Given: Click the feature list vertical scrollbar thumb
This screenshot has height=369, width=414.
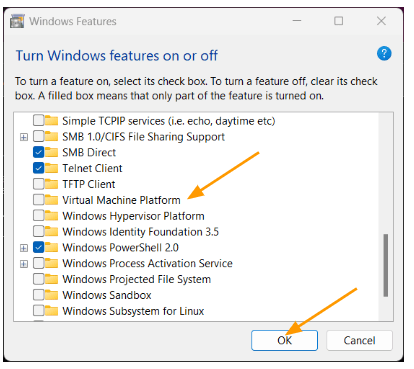Looking at the screenshot, I should pos(386,265).
